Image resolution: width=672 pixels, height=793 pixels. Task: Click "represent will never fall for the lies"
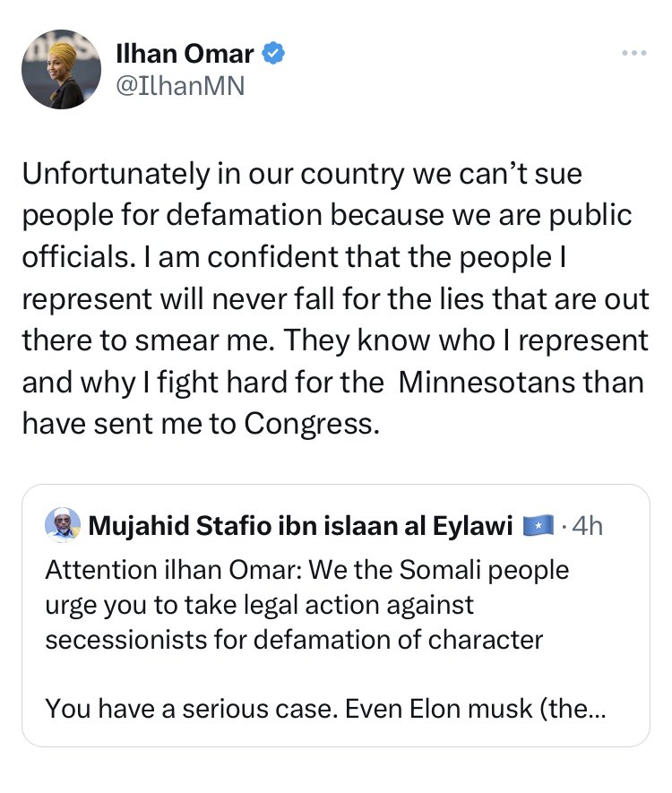coord(334,298)
